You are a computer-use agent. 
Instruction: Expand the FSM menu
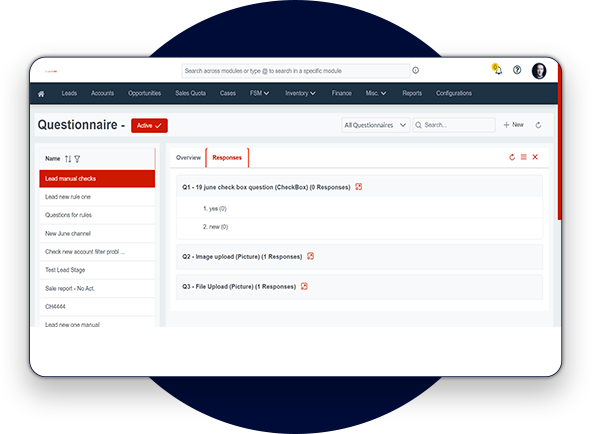(x=259, y=93)
